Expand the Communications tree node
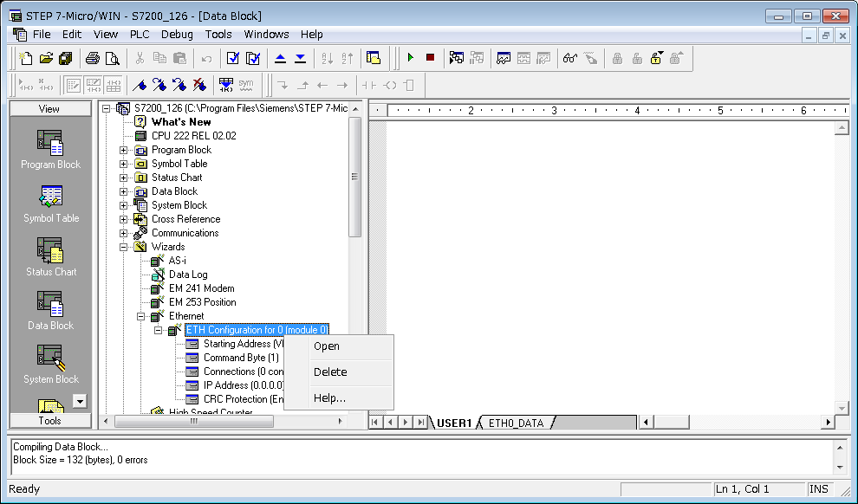Screen dimensions: 858x504 coord(123,233)
